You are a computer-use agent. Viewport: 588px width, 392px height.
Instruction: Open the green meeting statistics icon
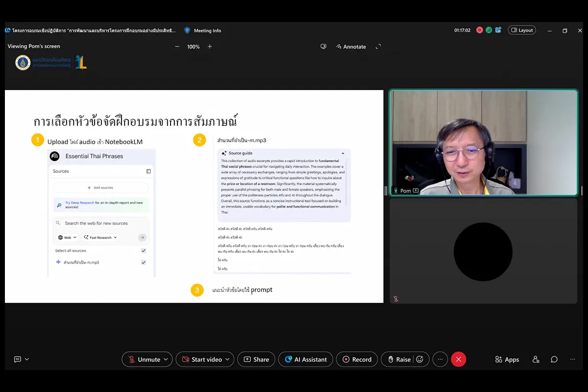(489, 30)
